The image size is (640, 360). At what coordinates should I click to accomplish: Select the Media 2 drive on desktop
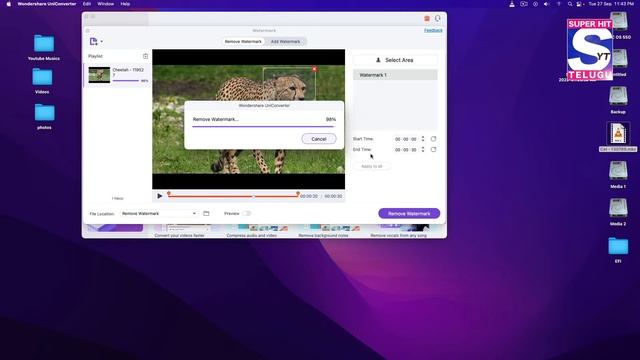618,209
